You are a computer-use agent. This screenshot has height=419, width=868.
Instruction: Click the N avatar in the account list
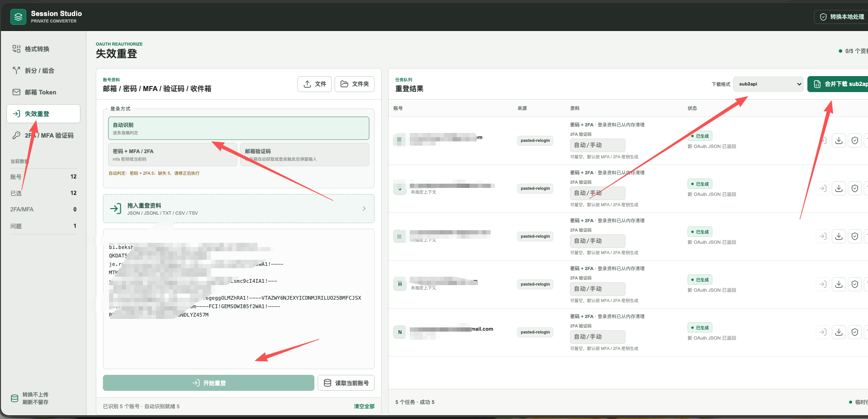point(400,332)
